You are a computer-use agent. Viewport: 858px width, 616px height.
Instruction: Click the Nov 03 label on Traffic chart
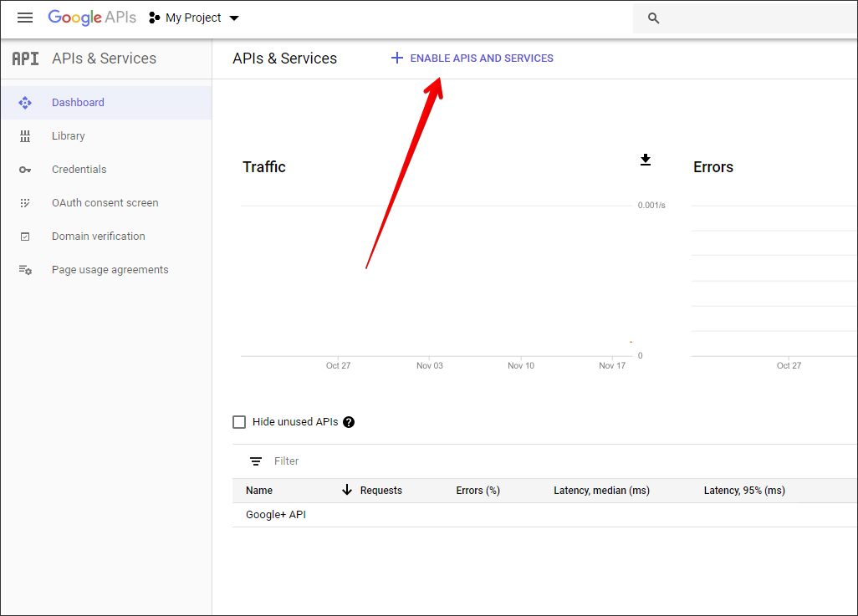[430, 365]
